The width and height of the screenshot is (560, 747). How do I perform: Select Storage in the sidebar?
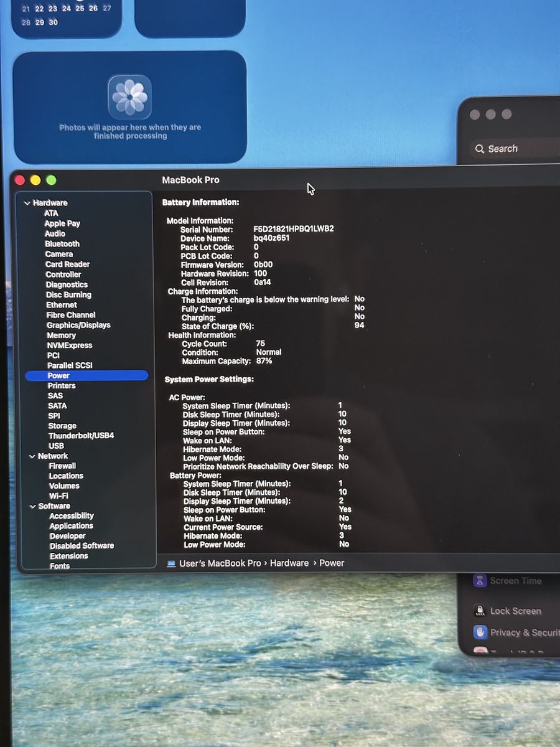(x=62, y=426)
